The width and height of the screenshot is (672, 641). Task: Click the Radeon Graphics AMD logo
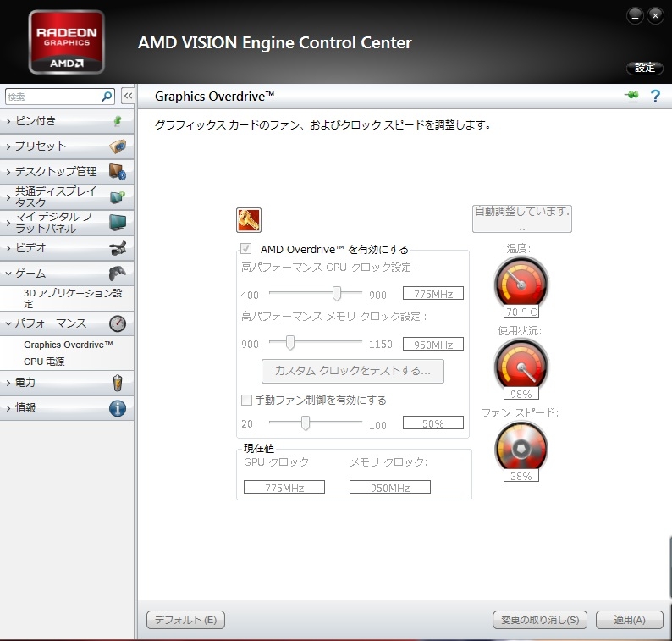pos(67,42)
